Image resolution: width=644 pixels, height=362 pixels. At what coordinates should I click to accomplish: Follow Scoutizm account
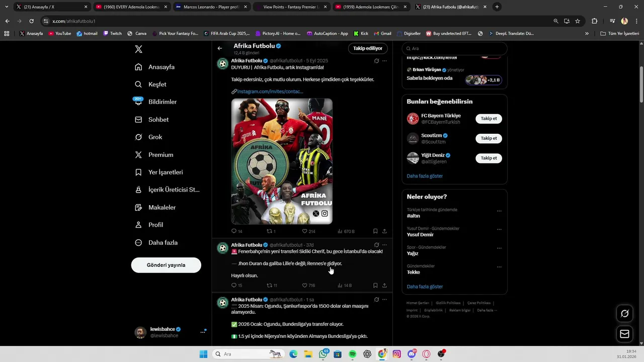tap(489, 138)
